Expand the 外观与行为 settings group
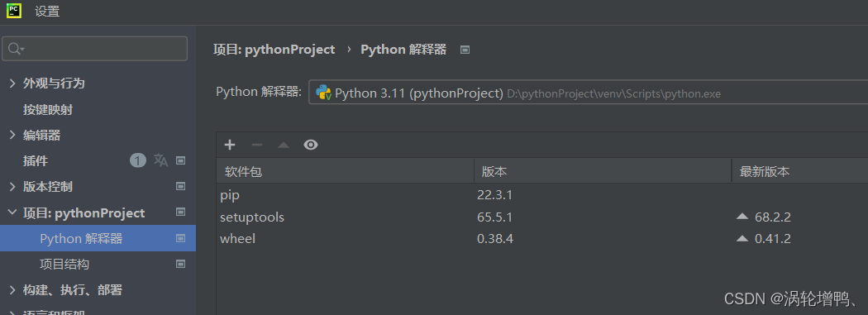This screenshot has height=315, width=868. pyautogui.click(x=12, y=84)
